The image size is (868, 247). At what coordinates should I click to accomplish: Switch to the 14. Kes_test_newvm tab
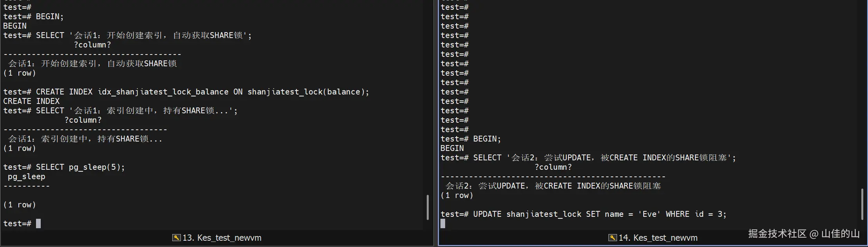pos(658,238)
